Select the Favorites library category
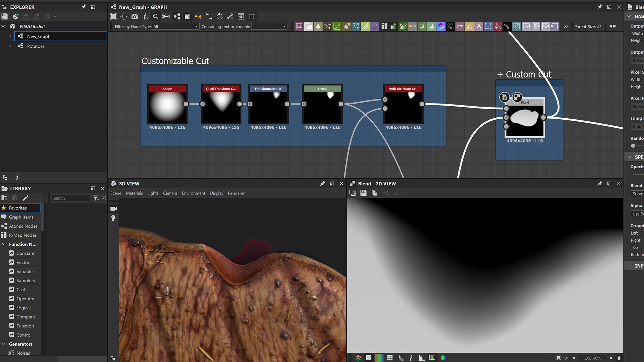Screen dimensions: 644x362 tap(18, 208)
